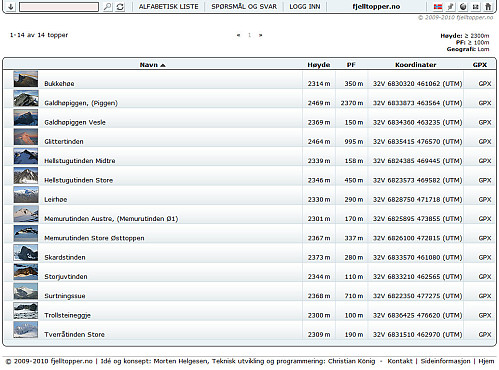499x370 pixels.
Task: Open the LOGG INN menu item
Action: pyautogui.click(x=305, y=6)
